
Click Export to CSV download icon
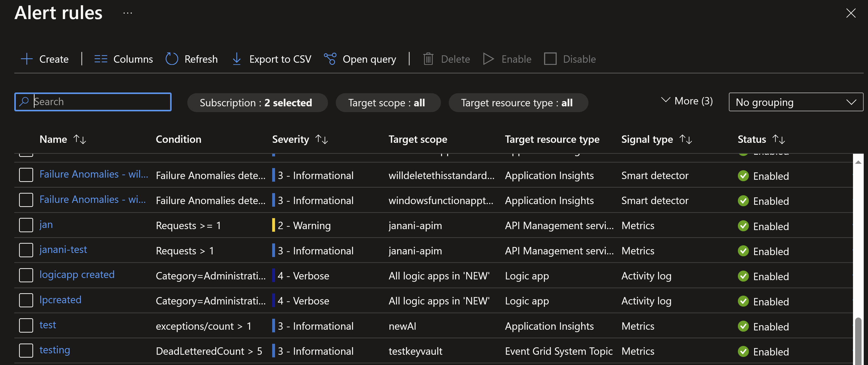click(237, 59)
